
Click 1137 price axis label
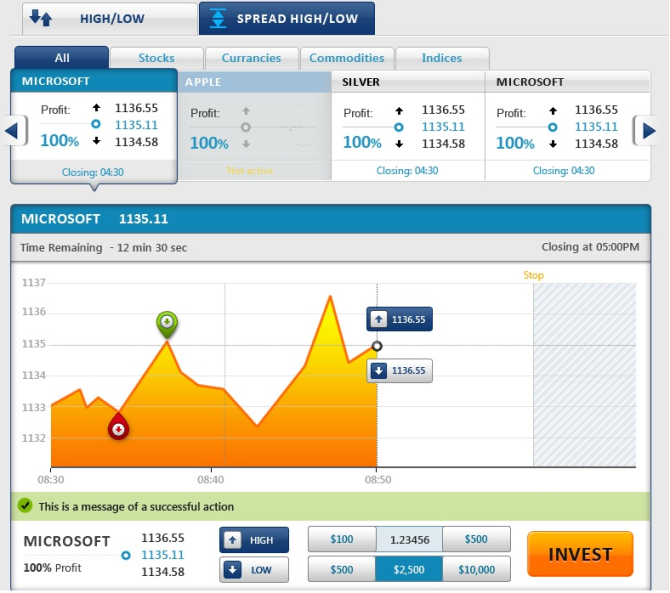click(x=34, y=282)
